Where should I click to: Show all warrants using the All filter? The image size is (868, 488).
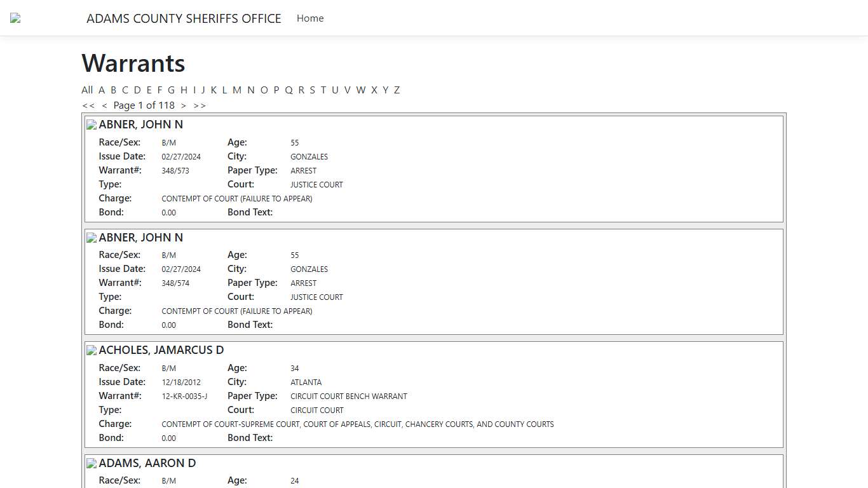pyautogui.click(x=87, y=90)
